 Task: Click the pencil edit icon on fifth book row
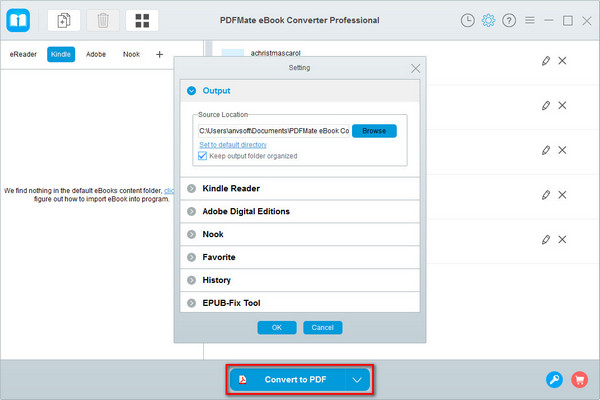[546, 240]
